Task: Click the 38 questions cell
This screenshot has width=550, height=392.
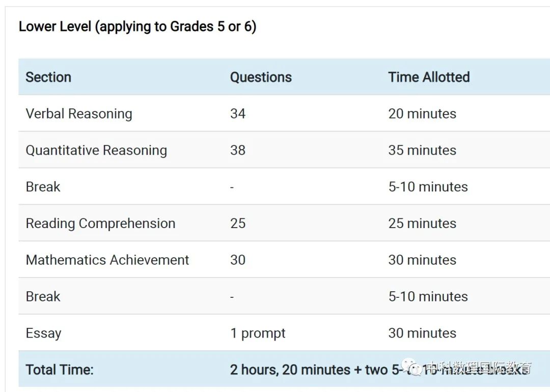Action: (x=238, y=150)
